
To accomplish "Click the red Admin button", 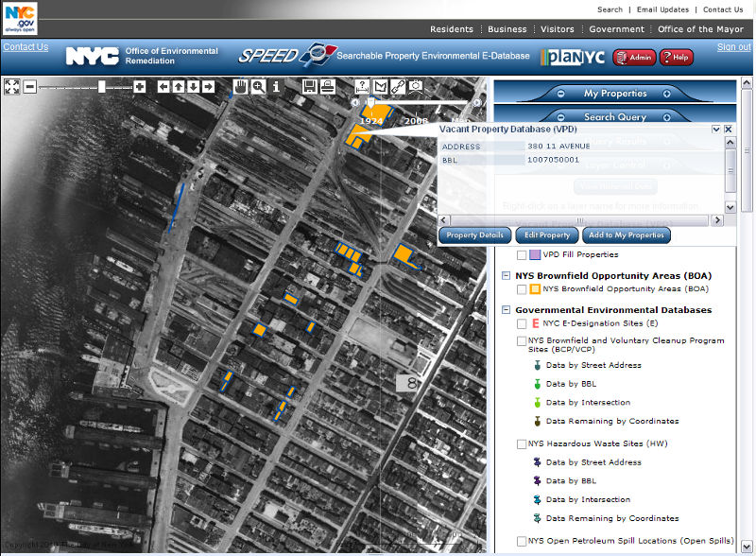I will 634,58.
